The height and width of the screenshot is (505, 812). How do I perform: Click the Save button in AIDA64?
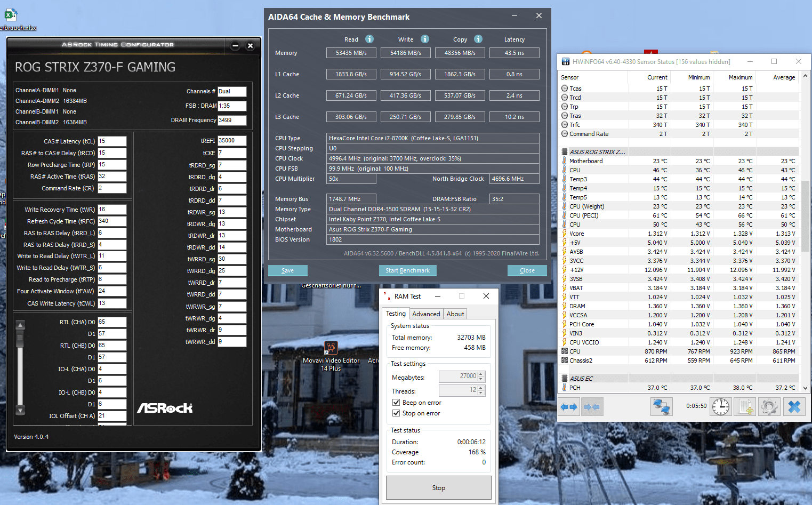[288, 270]
